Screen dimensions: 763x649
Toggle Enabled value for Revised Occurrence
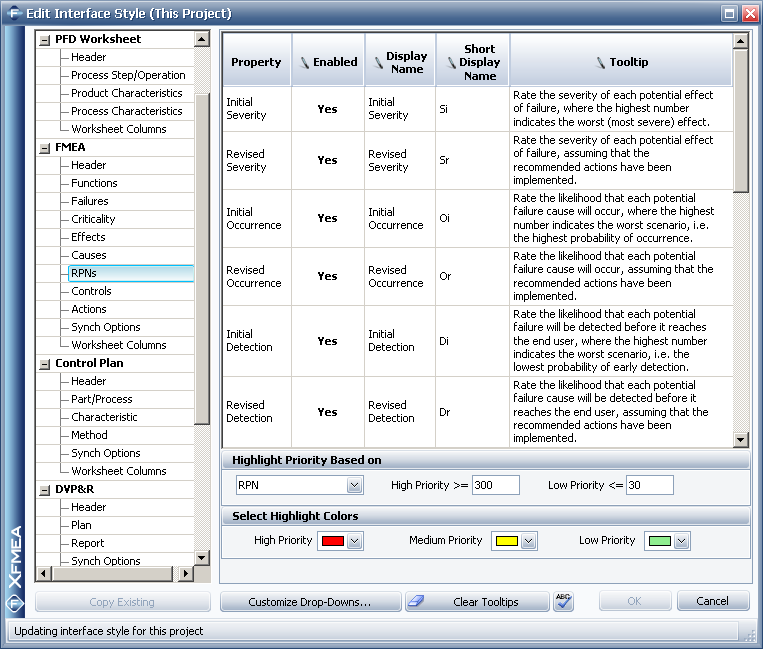tap(327, 276)
